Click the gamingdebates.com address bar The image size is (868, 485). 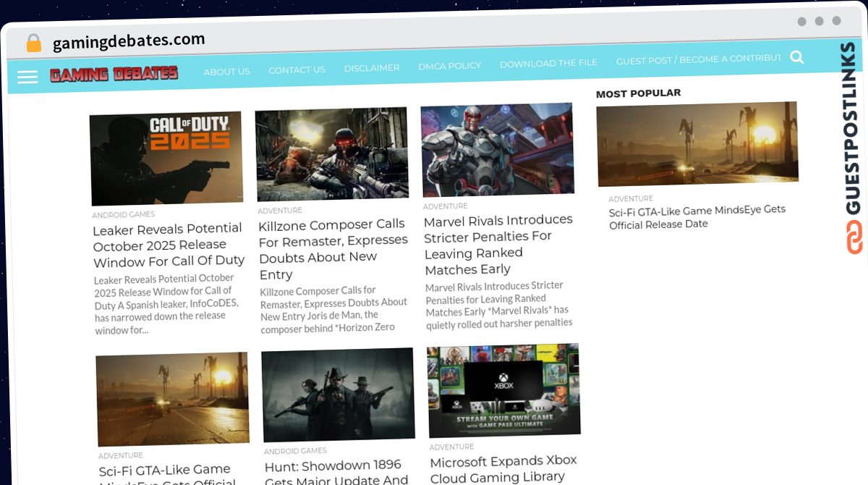pos(129,41)
